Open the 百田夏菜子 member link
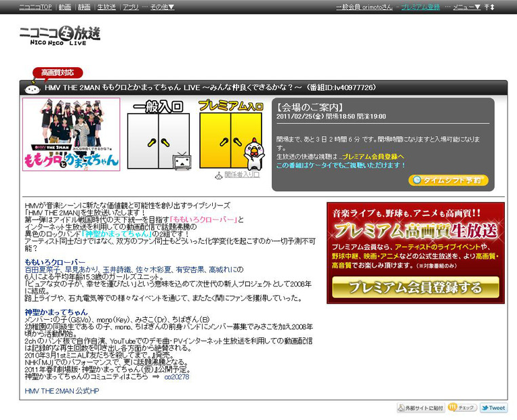This screenshot has width=517, height=420. pyautogui.click(x=41, y=270)
